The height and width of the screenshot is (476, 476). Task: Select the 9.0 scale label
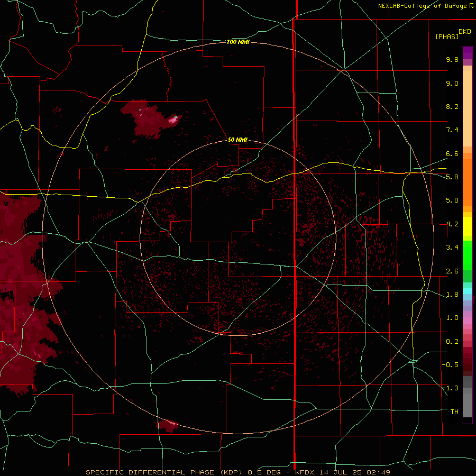452,83
